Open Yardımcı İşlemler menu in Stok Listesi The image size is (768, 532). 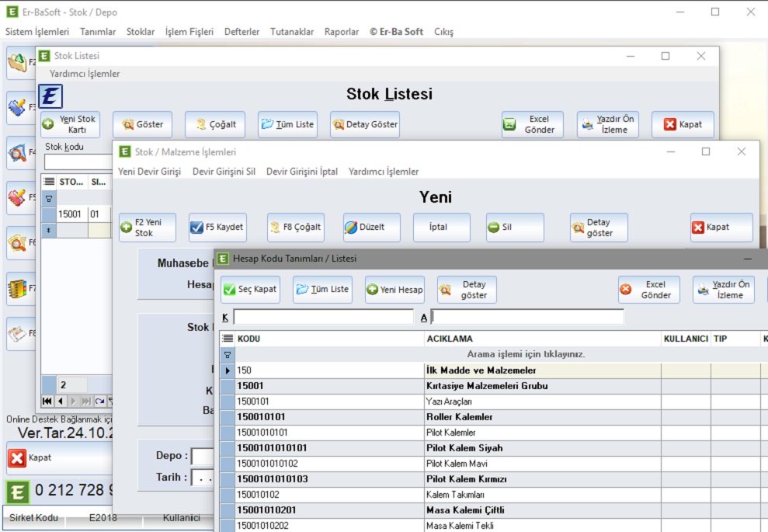point(84,74)
